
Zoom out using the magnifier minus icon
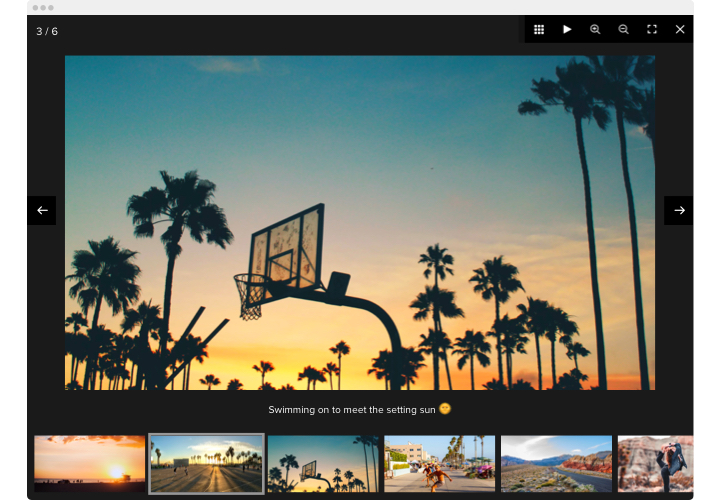623,30
